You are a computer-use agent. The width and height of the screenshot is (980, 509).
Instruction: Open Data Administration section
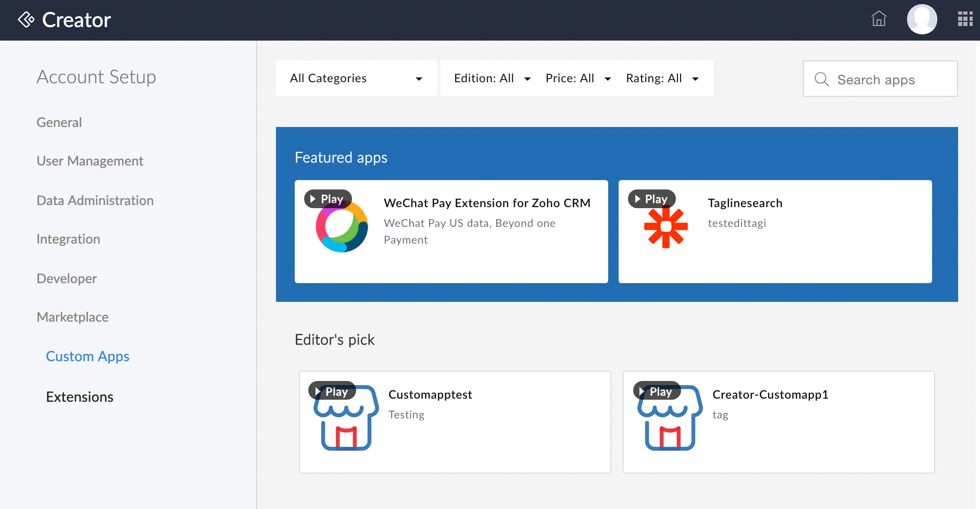[x=95, y=200]
